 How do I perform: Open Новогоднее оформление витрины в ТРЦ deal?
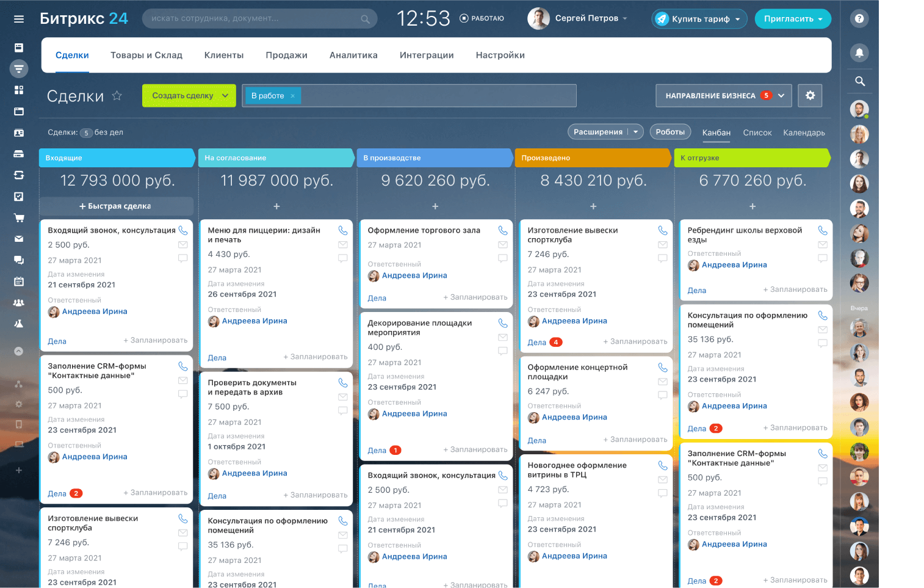point(577,470)
